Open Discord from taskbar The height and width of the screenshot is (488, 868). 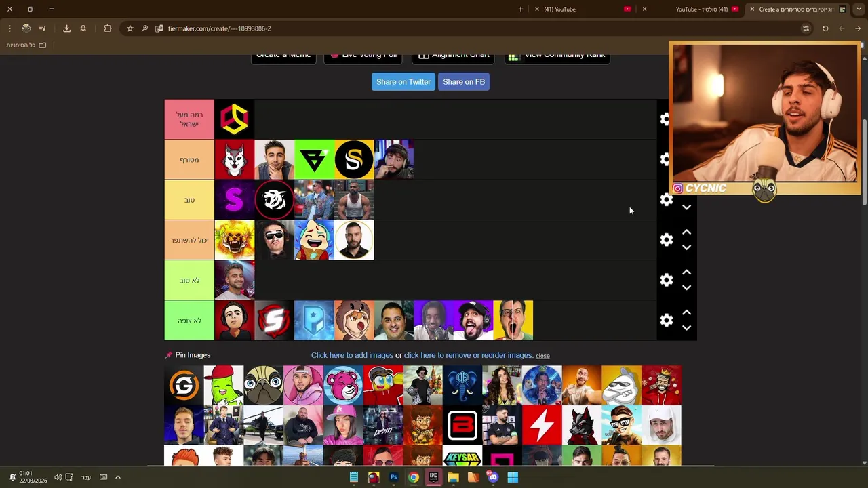(493, 477)
